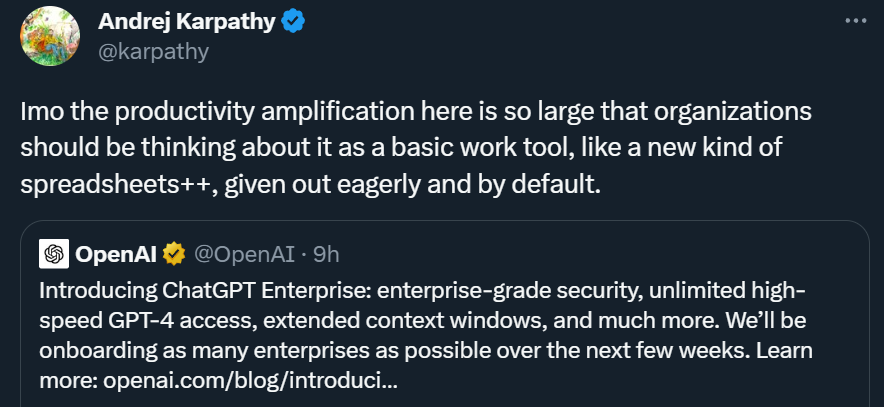
Task: Open the quoted OpenAI tweet card
Action: 445,313
